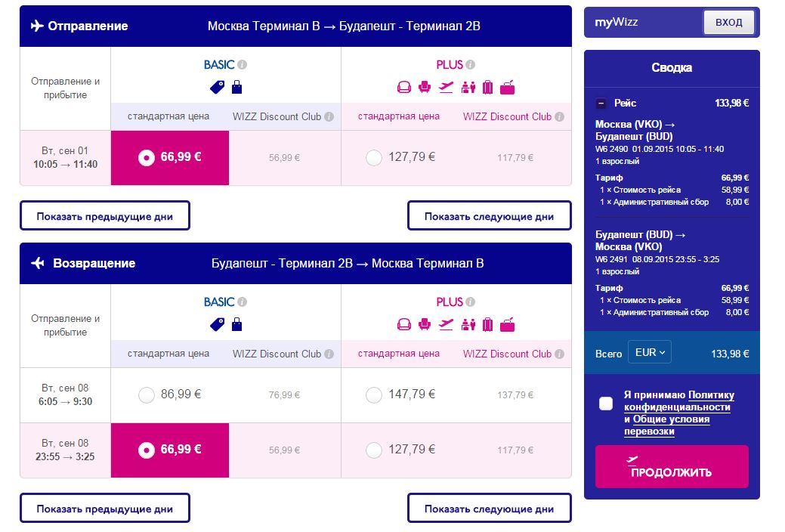Select the 127,79 € PLUS fare for departure

click(374, 158)
